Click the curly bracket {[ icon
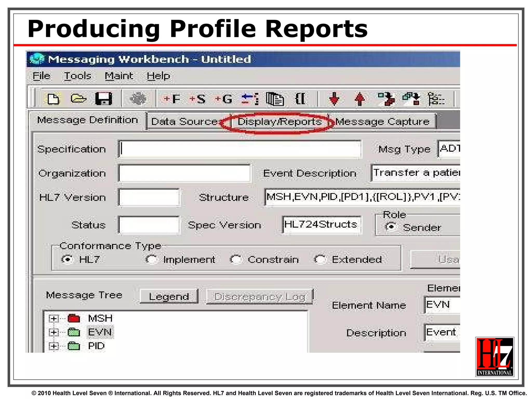 click(x=300, y=99)
